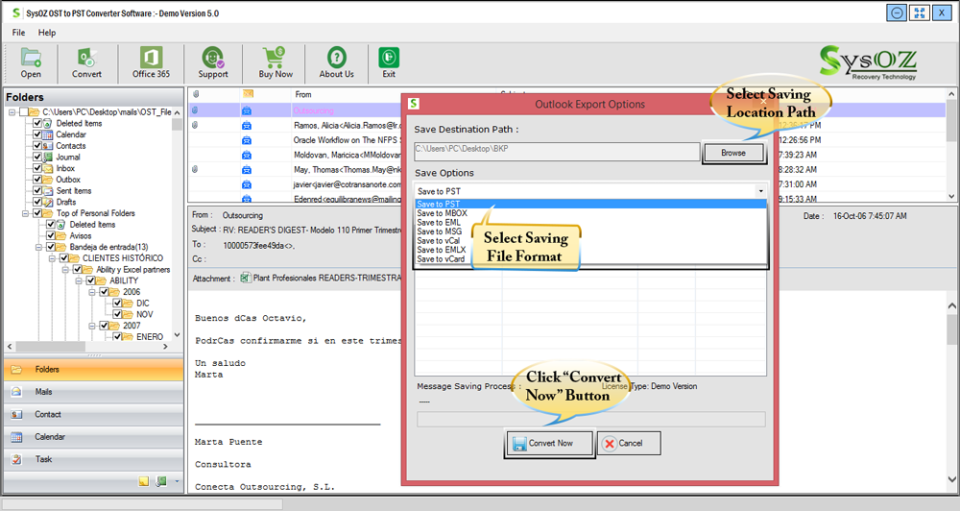
Task: Click the Task pane icon
Action: tap(17, 459)
